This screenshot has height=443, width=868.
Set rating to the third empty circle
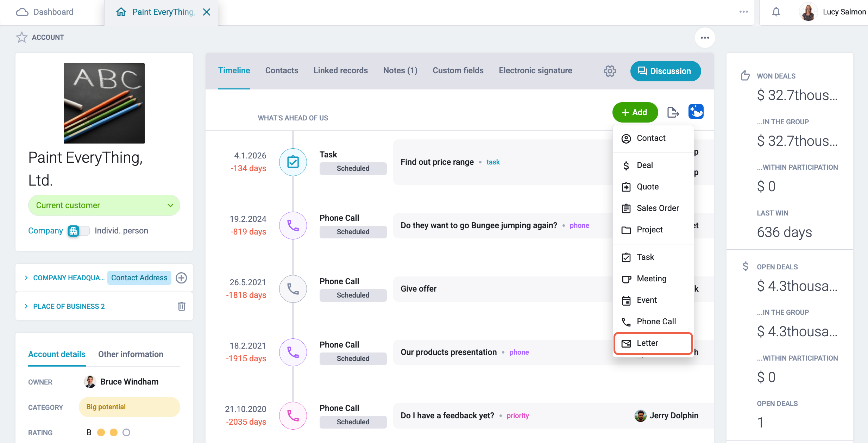(126, 432)
